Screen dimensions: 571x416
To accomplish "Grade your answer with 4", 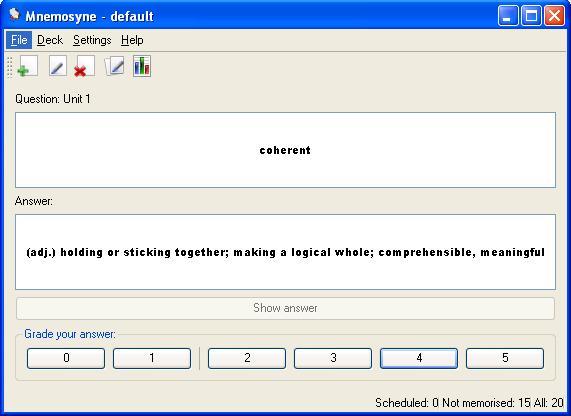I will pos(419,358).
